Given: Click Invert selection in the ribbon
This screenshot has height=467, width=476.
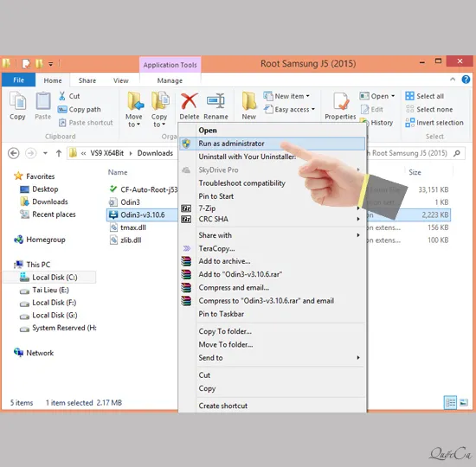Looking at the screenshot, I should (434, 123).
